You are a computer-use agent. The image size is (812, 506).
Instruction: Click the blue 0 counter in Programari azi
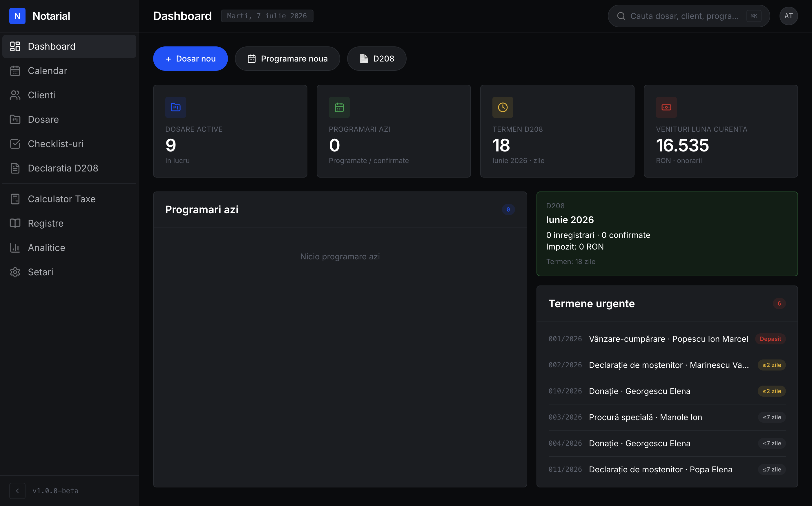coord(508,209)
